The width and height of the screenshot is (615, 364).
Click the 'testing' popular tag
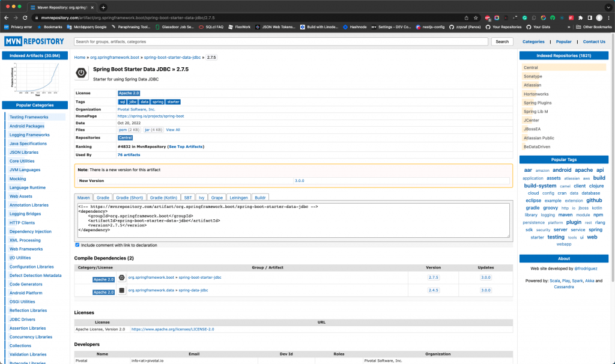556,237
